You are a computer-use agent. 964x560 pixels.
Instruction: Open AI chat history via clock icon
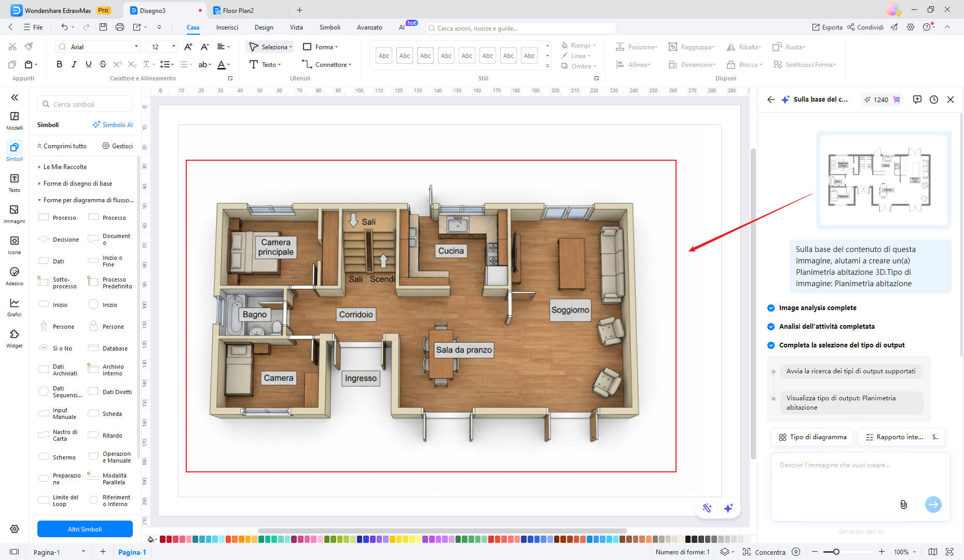click(x=934, y=99)
